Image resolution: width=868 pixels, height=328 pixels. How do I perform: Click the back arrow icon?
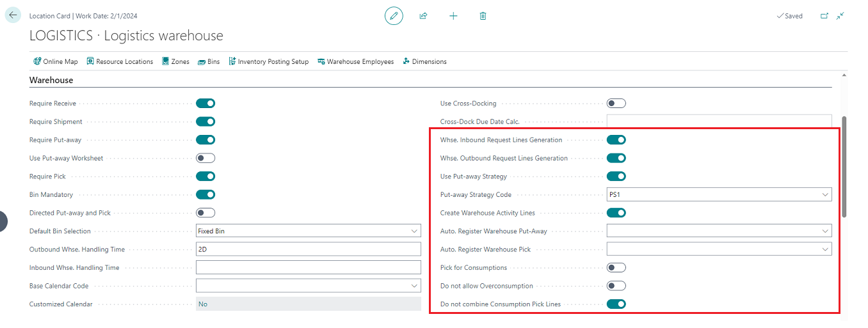pos(13,15)
